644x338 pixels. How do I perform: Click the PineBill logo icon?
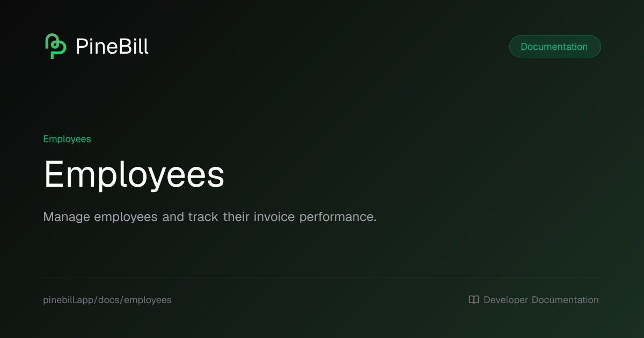tap(55, 47)
